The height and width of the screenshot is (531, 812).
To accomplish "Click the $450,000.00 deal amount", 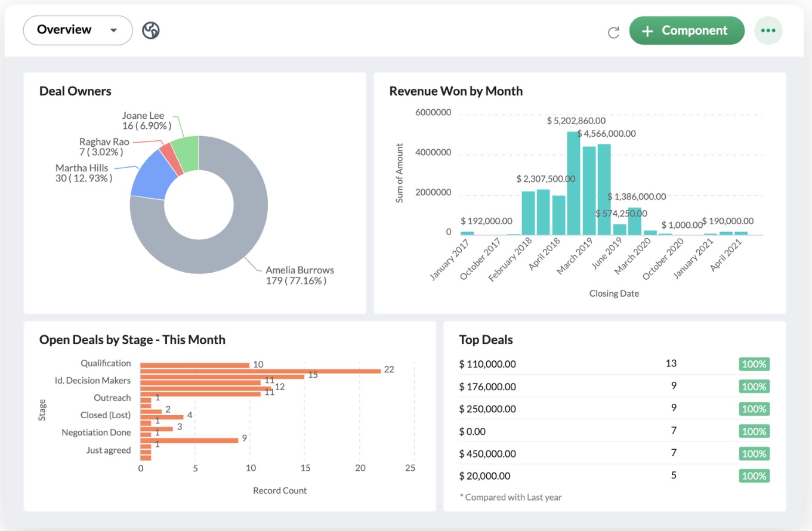I will (487, 453).
